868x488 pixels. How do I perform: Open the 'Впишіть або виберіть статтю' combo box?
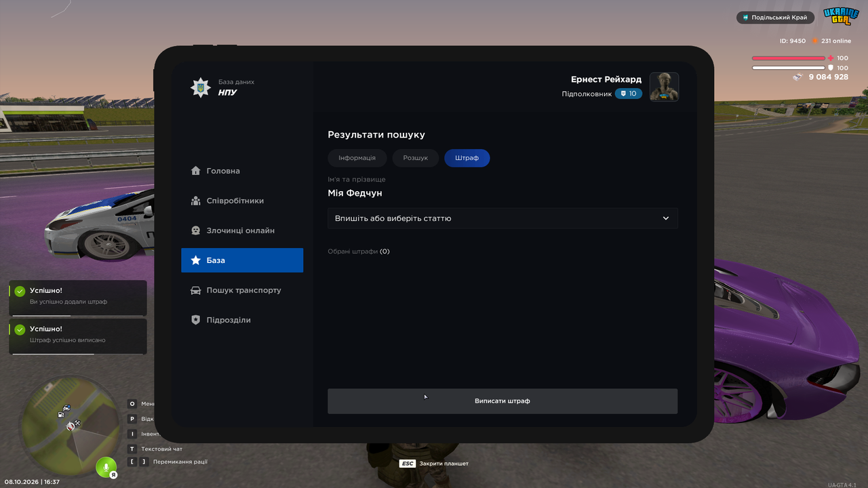pyautogui.click(x=502, y=218)
